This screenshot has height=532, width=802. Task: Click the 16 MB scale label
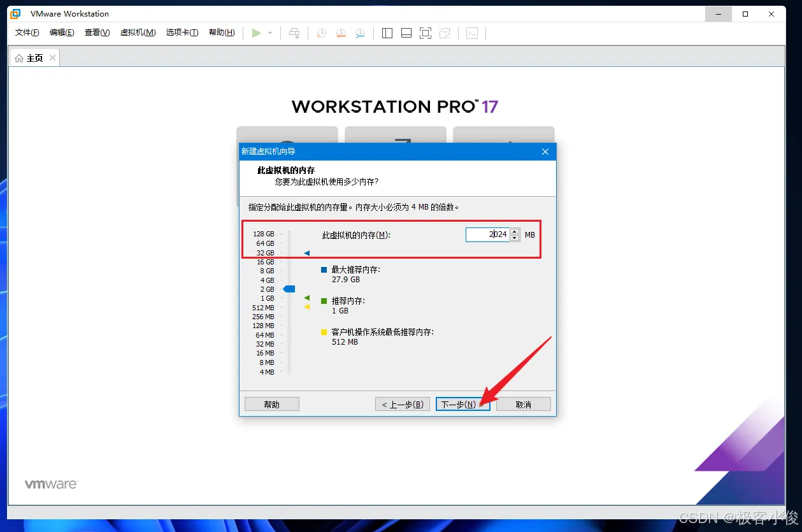click(x=265, y=353)
